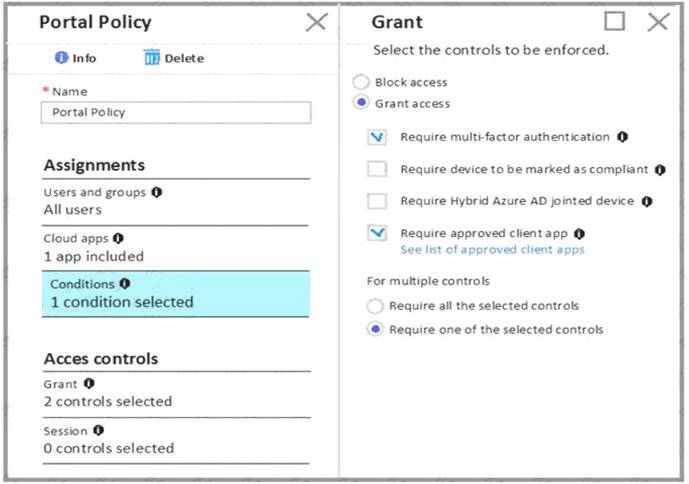Select the Block access radio button

point(360,82)
